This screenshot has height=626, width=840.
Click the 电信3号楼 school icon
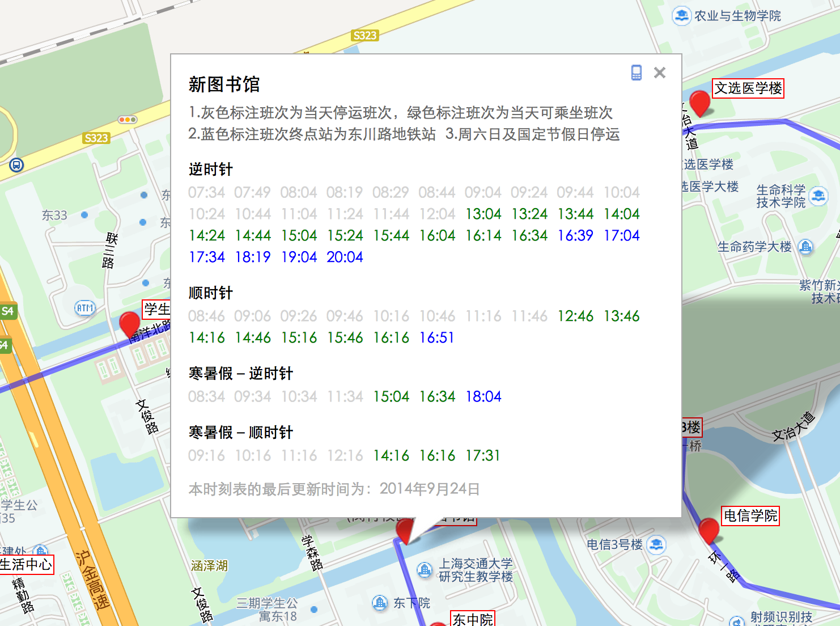[x=656, y=545]
